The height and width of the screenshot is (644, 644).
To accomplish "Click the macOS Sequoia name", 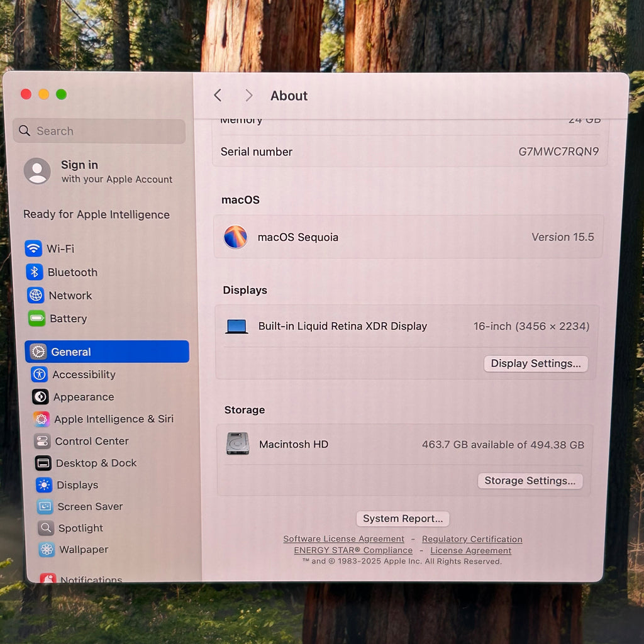I will coord(297,237).
